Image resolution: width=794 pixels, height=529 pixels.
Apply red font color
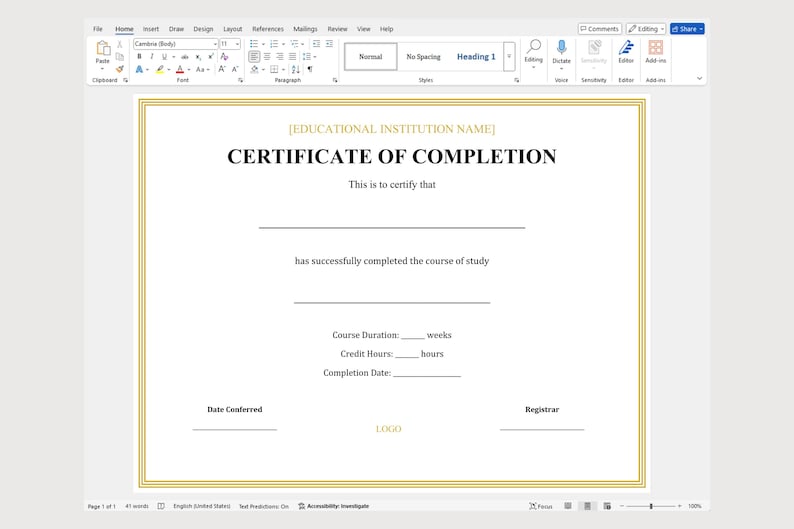coord(180,69)
